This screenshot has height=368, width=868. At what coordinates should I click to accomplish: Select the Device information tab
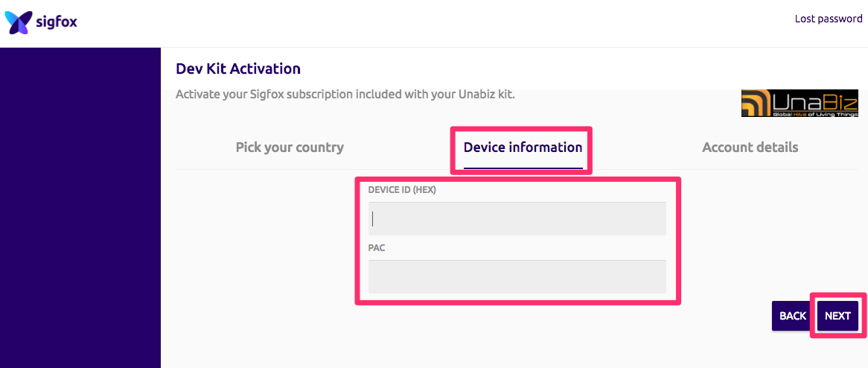pyautogui.click(x=523, y=147)
